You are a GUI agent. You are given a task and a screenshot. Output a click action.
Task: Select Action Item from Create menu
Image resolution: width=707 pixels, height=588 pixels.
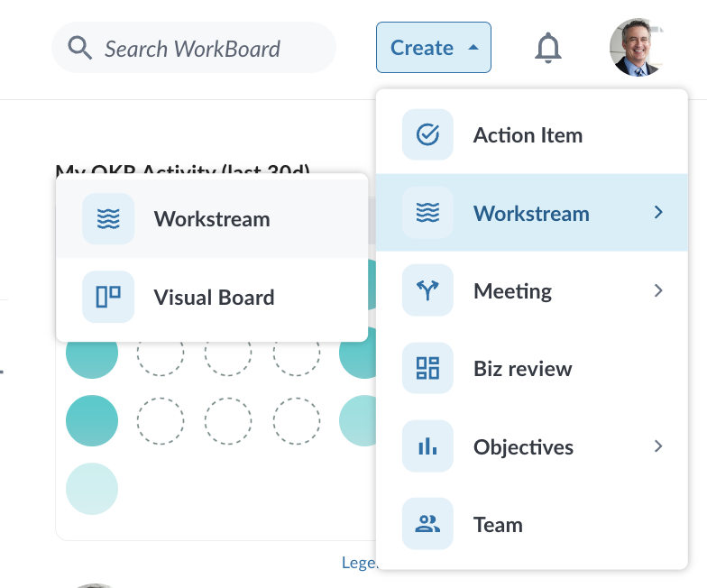[532, 135]
